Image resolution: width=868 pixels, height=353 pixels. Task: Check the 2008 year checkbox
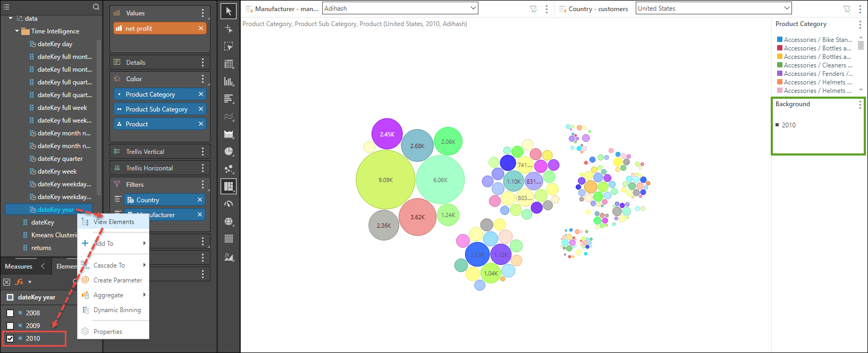tap(10, 313)
